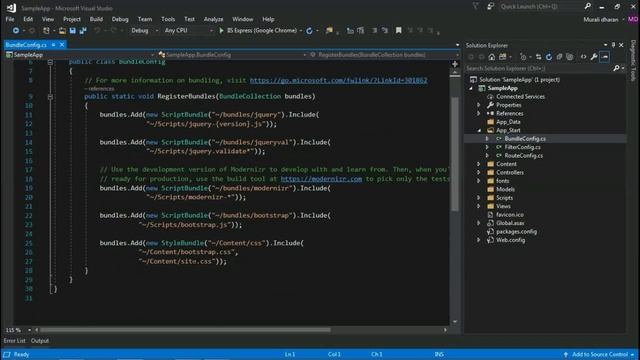Click the Solution and Folders view switch icon
The width and height of the screenshot is (640, 360).
(x=502, y=57)
